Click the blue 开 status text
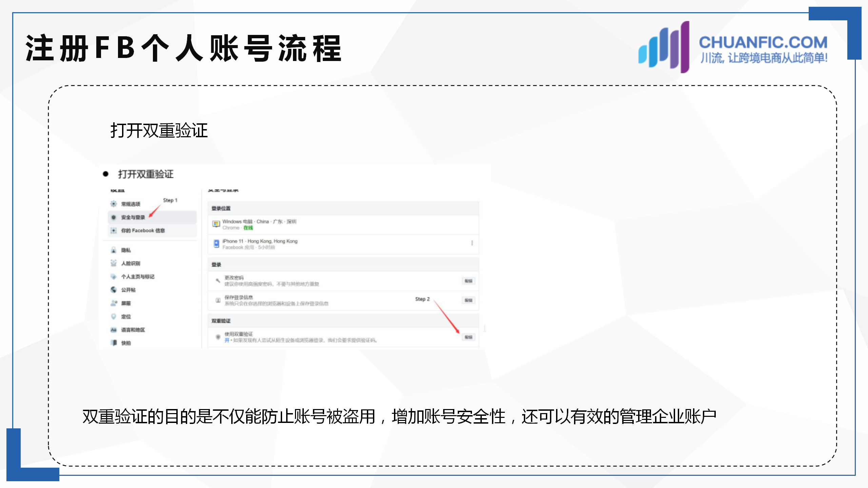868x488 pixels. [x=227, y=340]
